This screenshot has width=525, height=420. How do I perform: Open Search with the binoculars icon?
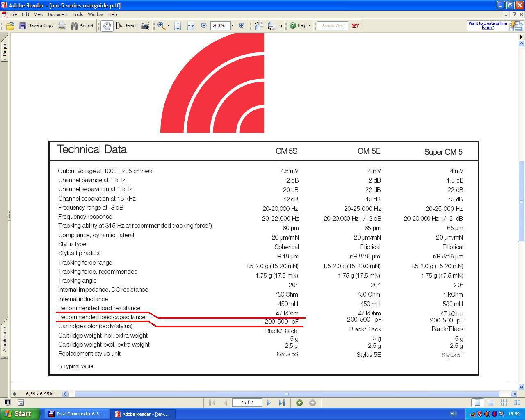click(74, 26)
